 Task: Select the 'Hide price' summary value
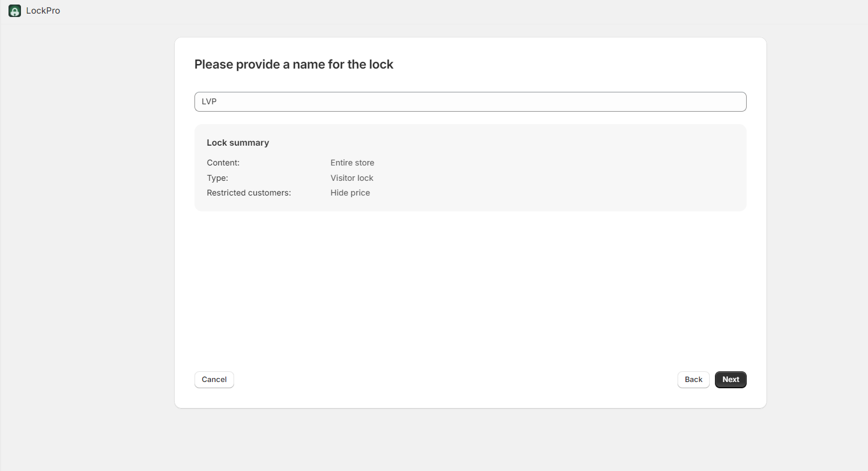(350, 193)
